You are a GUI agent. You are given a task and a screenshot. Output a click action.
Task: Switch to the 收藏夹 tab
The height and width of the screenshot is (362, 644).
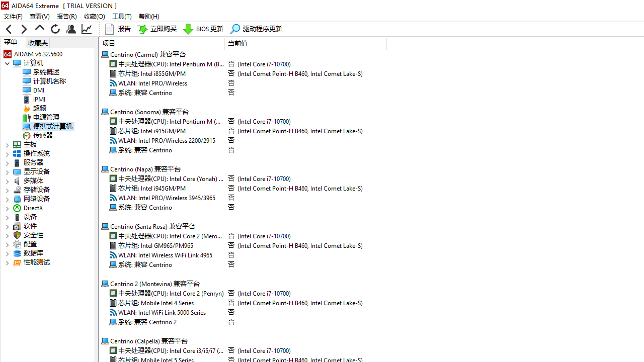38,43
